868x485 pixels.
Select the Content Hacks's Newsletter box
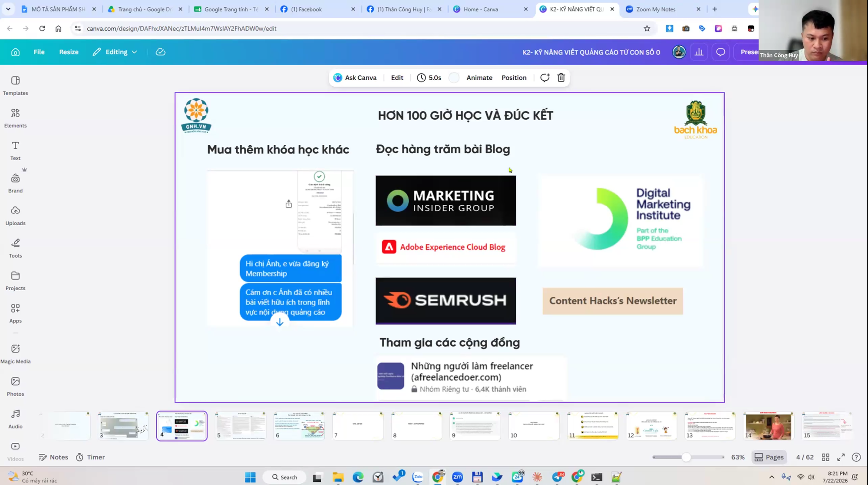tap(613, 301)
